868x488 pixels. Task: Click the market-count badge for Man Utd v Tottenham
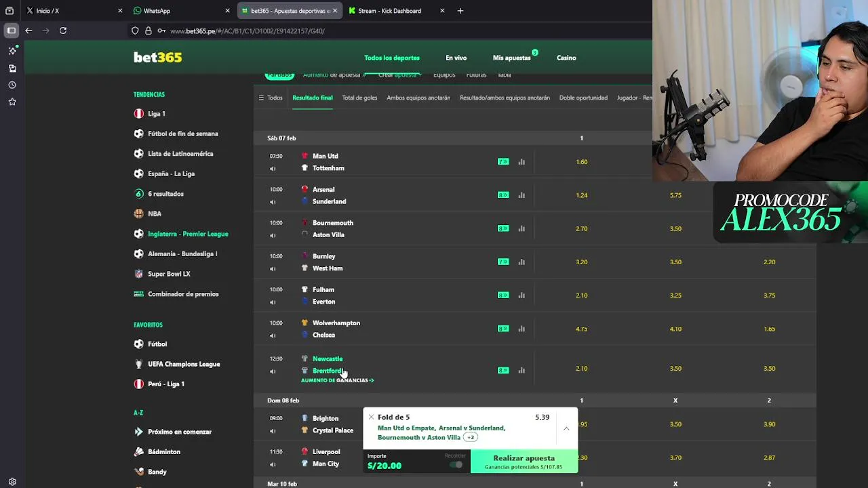(x=503, y=162)
